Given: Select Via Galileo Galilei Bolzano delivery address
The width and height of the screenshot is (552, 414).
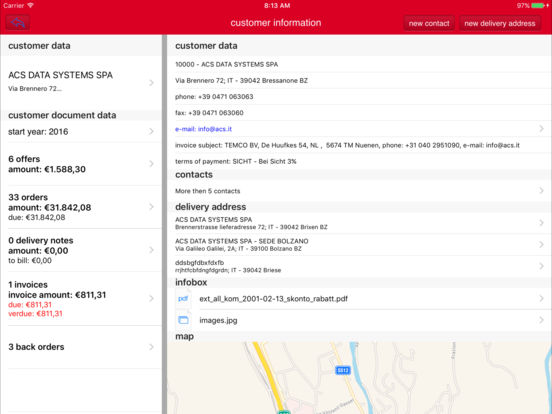Looking at the screenshot, I should (x=359, y=244).
